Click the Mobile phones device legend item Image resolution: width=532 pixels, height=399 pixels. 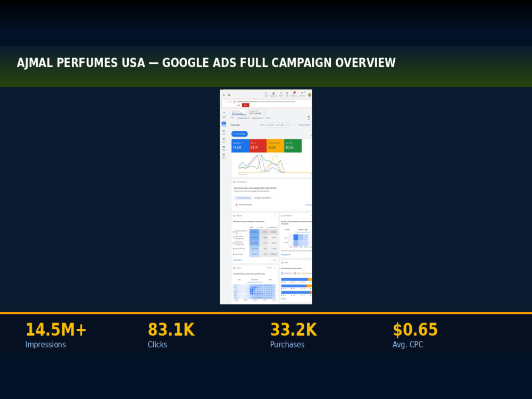[x=287, y=273]
